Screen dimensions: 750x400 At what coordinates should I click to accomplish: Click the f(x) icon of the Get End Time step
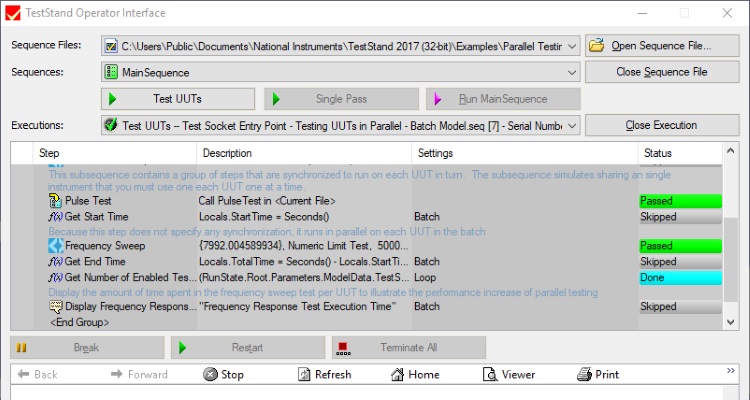coord(55,262)
